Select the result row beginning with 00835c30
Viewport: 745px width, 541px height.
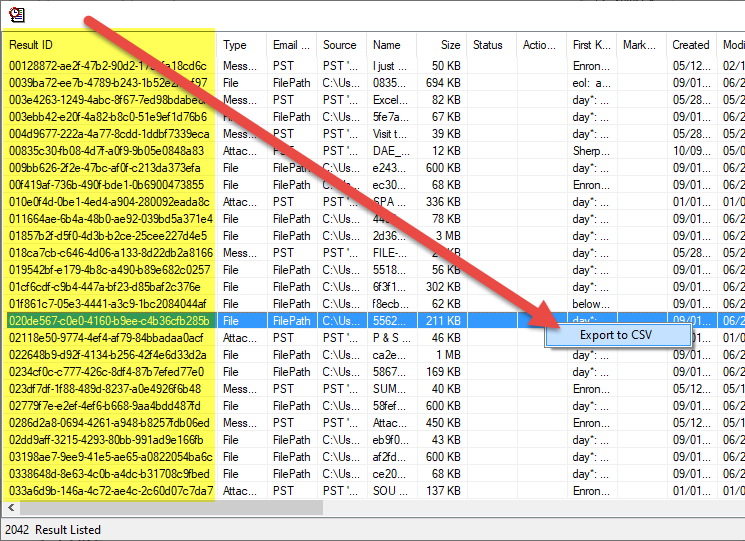click(x=108, y=151)
